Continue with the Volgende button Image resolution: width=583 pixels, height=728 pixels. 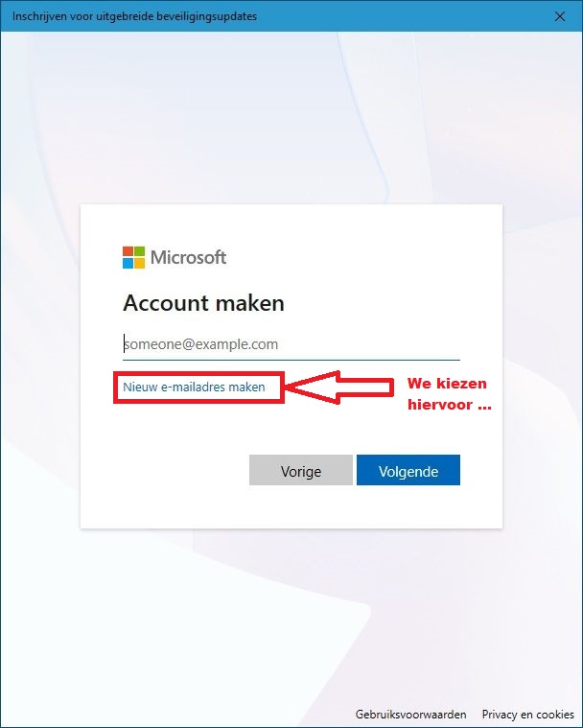[408, 470]
